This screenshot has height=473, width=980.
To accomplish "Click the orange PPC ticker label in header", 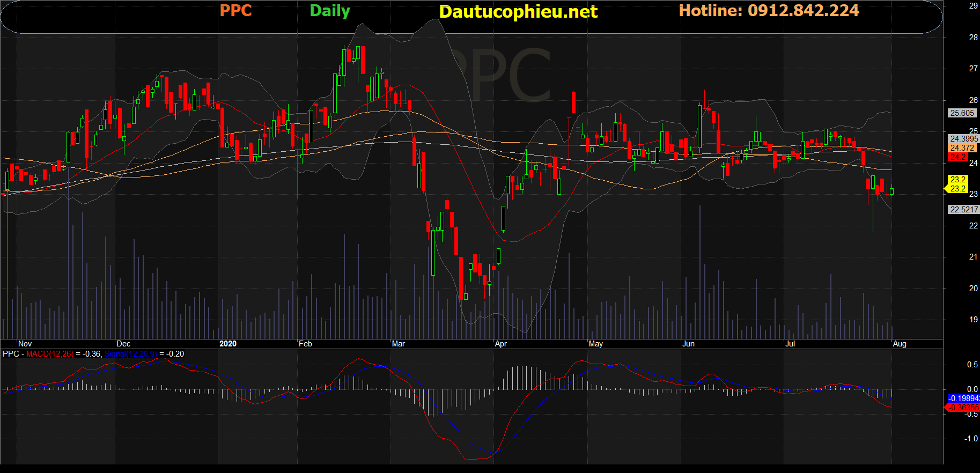I will pyautogui.click(x=235, y=11).
